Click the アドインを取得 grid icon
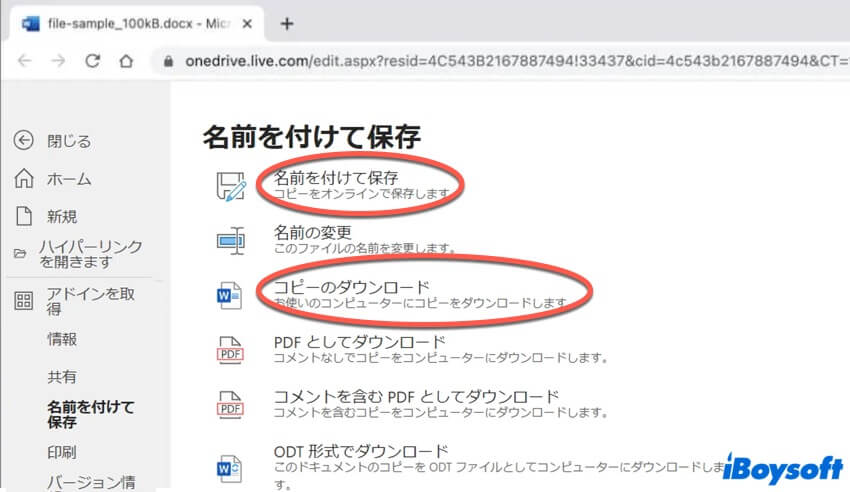The image size is (850, 492). pyautogui.click(x=23, y=301)
